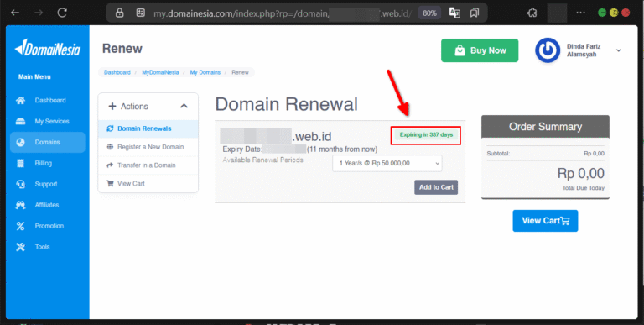The image size is (644, 325).
Task: Click the cart icon beside View Cart in Actions
Action: (x=110, y=183)
